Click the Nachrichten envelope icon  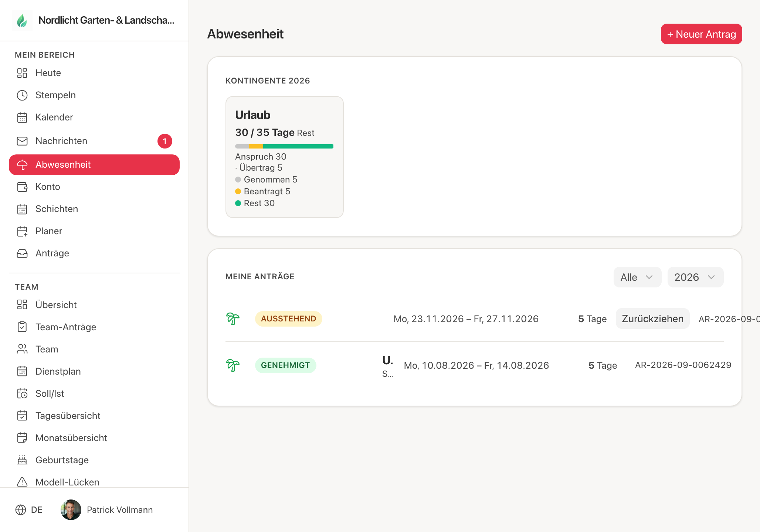point(22,141)
